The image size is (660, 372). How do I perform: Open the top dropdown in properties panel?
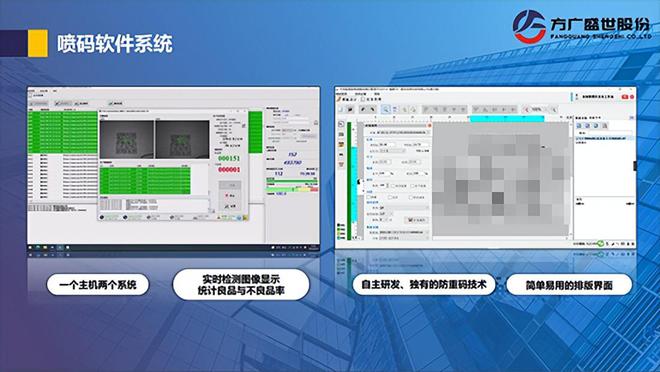(402, 133)
